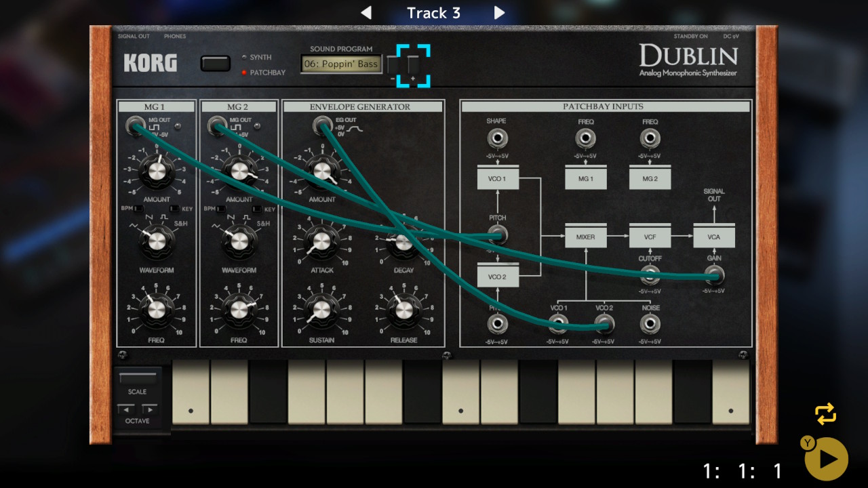
Task: Click the FREQ patchbay jack above MG 2
Action: click(649, 138)
